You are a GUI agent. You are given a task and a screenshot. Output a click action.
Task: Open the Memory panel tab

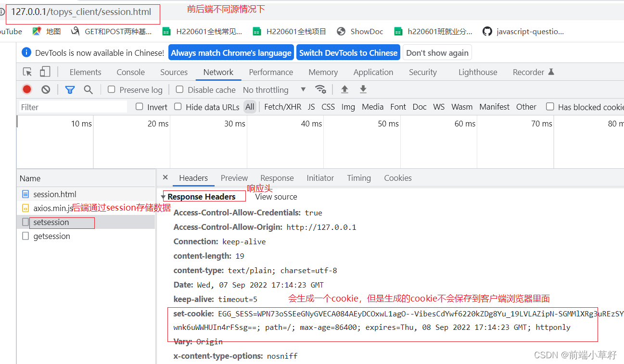(x=323, y=72)
